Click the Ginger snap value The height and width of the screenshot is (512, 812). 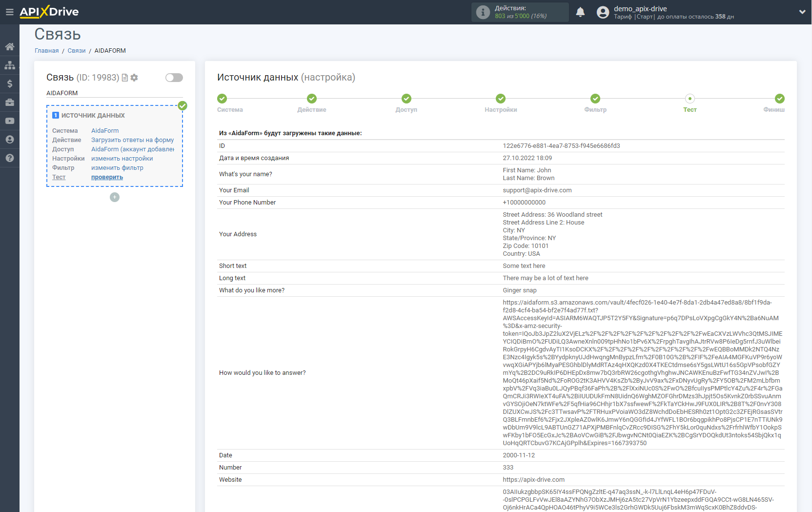click(520, 290)
